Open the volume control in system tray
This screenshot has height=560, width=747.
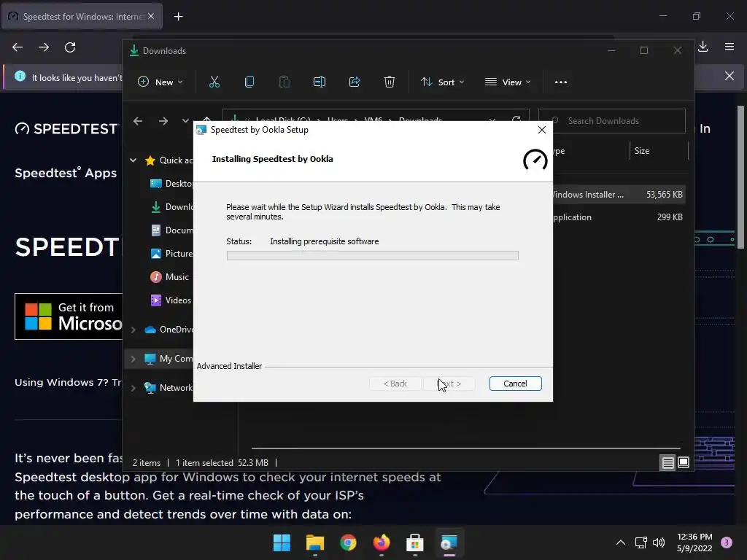tap(659, 542)
